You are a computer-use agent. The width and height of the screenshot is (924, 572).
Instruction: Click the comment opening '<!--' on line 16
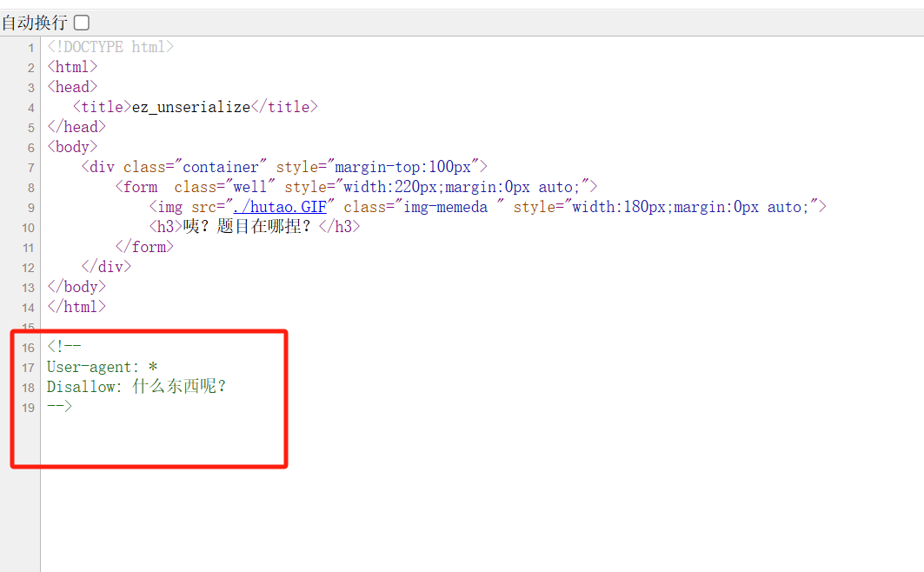[x=64, y=347]
